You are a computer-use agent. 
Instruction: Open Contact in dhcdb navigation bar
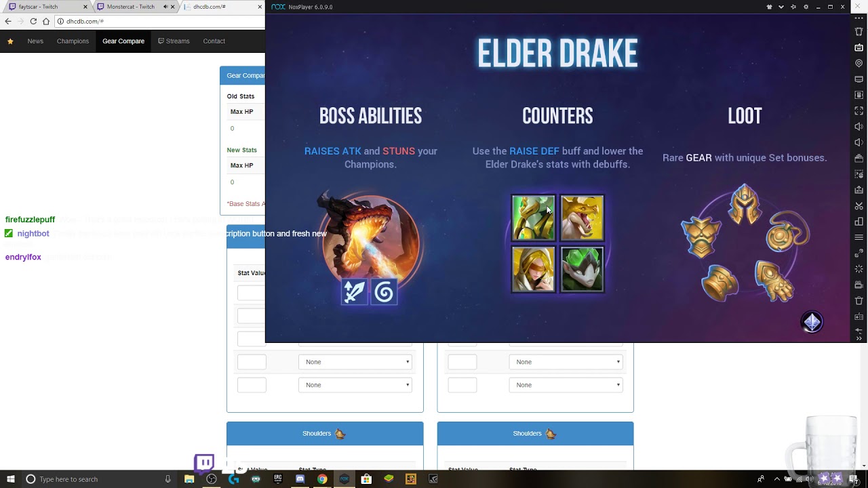click(214, 41)
